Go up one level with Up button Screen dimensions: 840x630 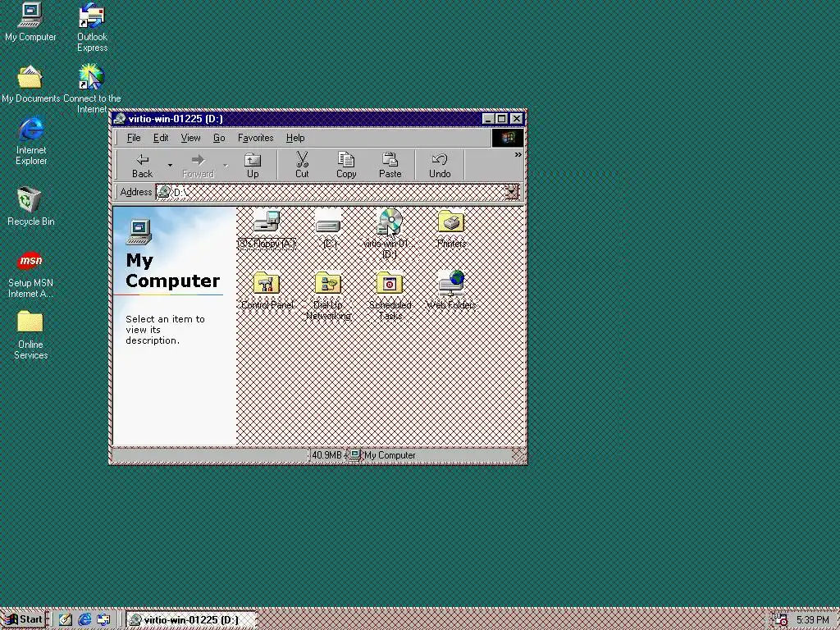(x=253, y=166)
